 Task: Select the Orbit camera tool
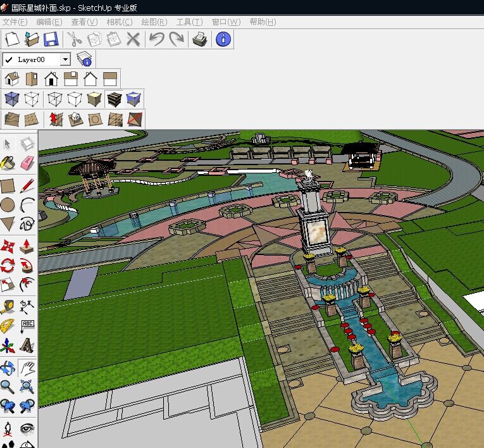pos(8,367)
